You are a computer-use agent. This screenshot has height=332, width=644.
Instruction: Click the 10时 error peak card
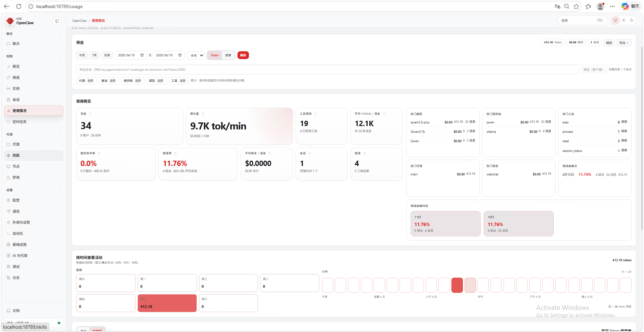(x=519, y=224)
